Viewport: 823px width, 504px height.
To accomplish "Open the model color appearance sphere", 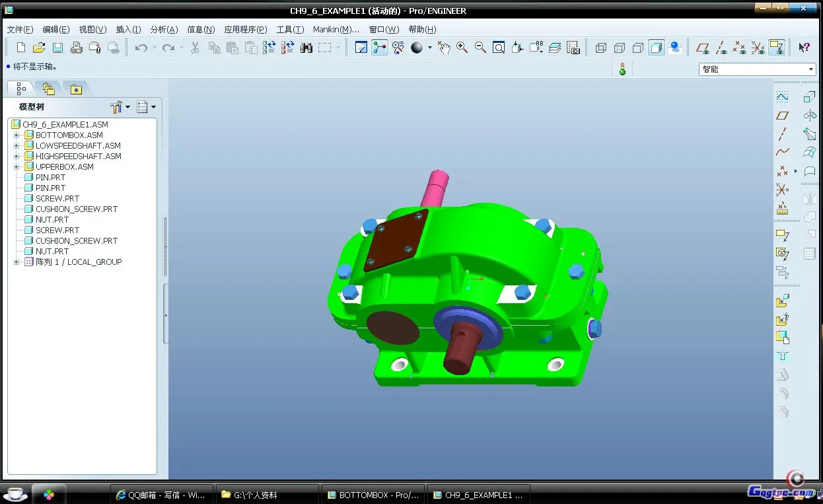I will (x=417, y=48).
